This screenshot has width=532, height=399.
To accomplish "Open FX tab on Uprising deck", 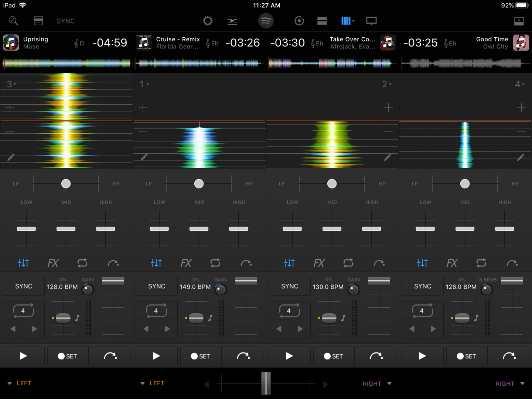I will click(53, 263).
